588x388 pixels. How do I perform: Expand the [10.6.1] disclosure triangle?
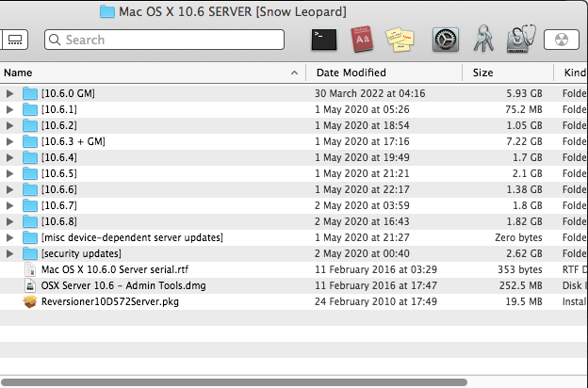[9, 109]
